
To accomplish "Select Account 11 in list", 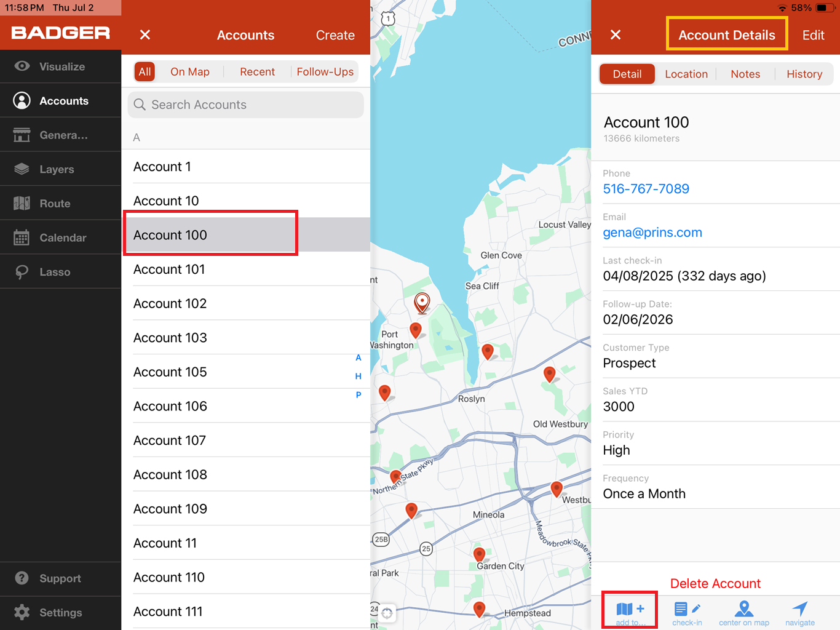I will (x=246, y=543).
